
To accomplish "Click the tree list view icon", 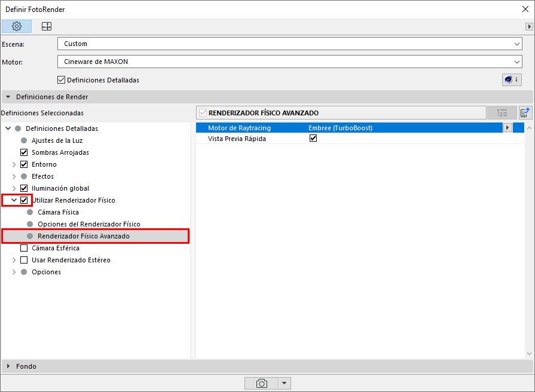I will (502, 113).
